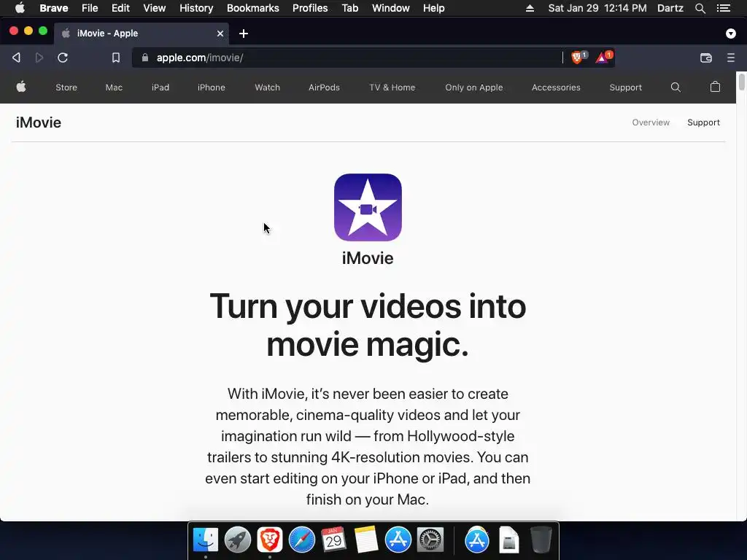Screen dimensions: 747x560
Task: Open Safari compass from the Dock
Action: pyautogui.click(x=302, y=540)
